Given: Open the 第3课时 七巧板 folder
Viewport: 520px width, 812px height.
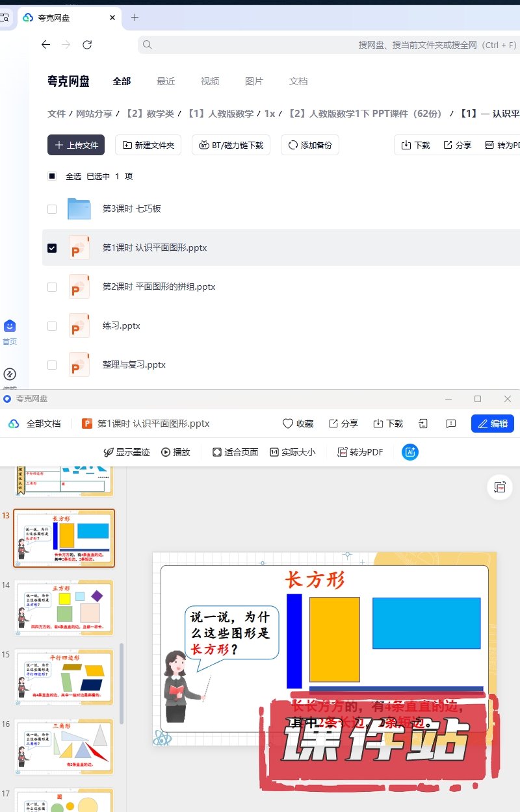Looking at the screenshot, I should click(131, 209).
